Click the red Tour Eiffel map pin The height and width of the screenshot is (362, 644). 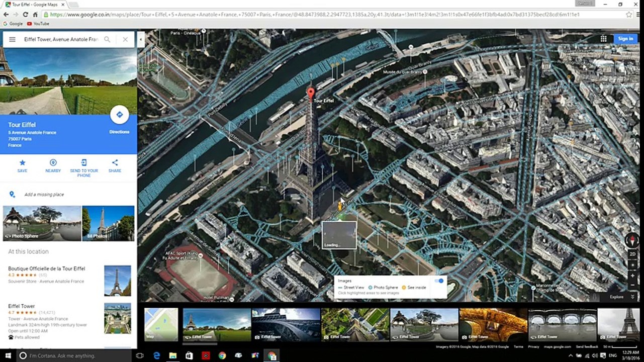coord(311,94)
